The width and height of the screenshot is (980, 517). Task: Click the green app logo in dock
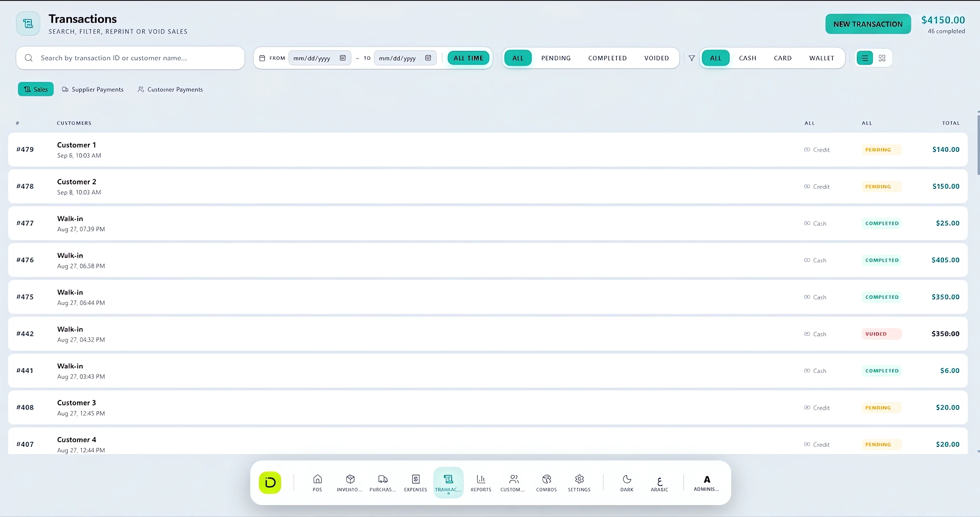tap(270, 482)
